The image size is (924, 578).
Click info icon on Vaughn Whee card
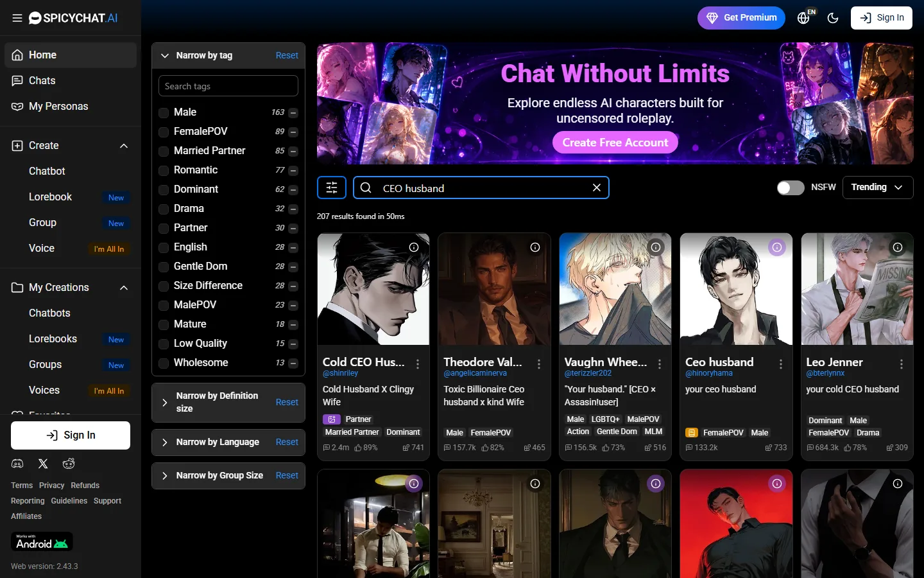pyautogui.click(x=656, y=247)
